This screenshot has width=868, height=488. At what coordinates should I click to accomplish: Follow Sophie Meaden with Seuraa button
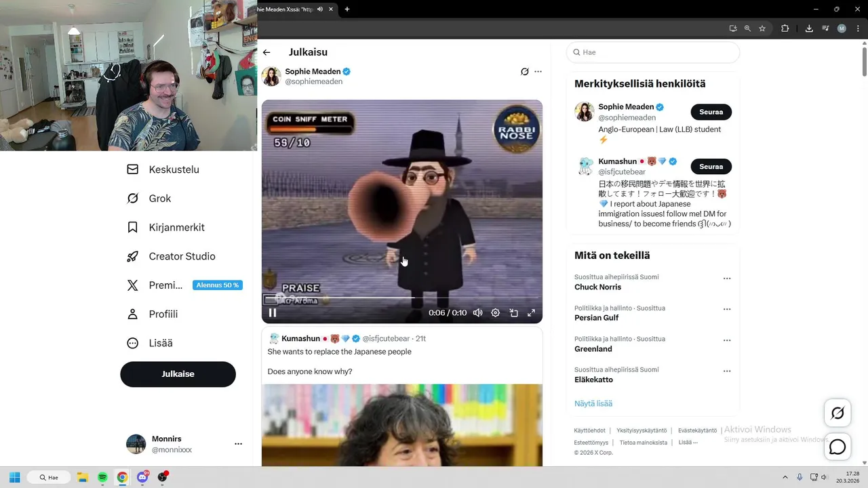tap(711, 112)
